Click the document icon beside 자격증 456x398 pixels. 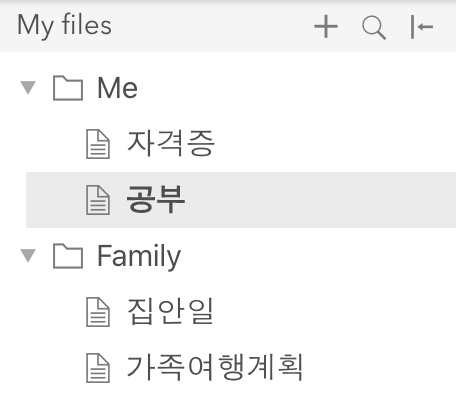click(98, 144)
